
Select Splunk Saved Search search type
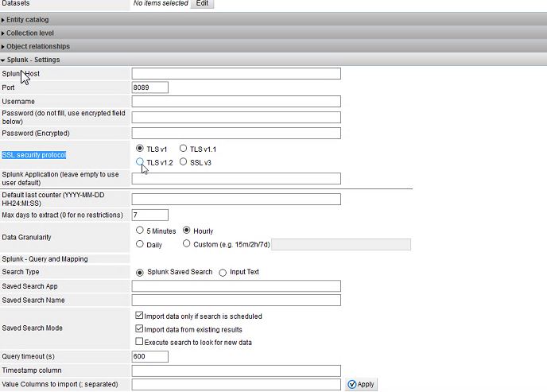tap(140, 273)
